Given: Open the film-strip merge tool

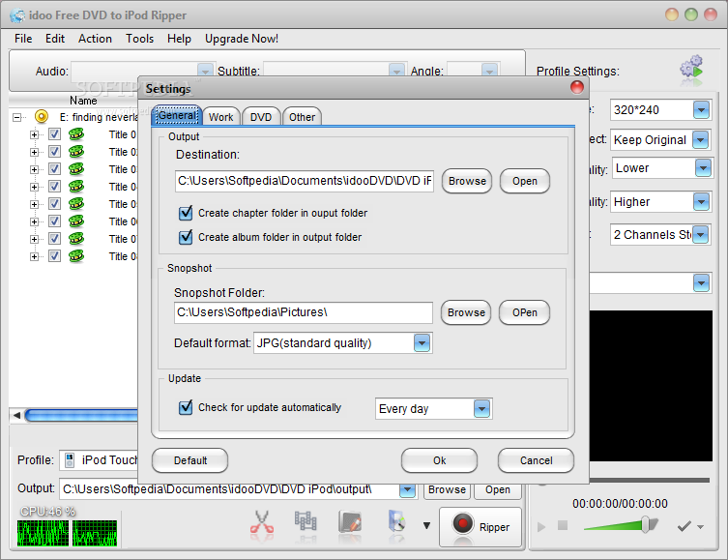Looking at the screenshot, I should 306,521.
